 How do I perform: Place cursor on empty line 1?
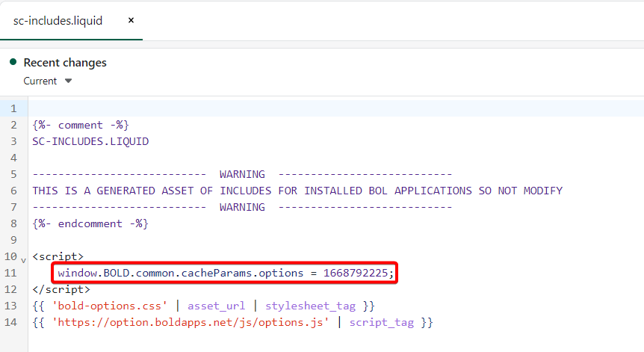coord(336,108)
